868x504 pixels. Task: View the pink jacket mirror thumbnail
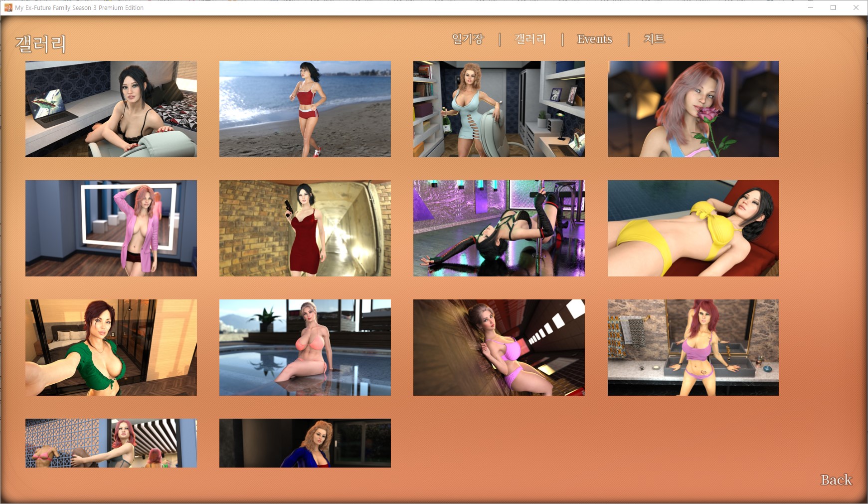click(x=111, y=229)
